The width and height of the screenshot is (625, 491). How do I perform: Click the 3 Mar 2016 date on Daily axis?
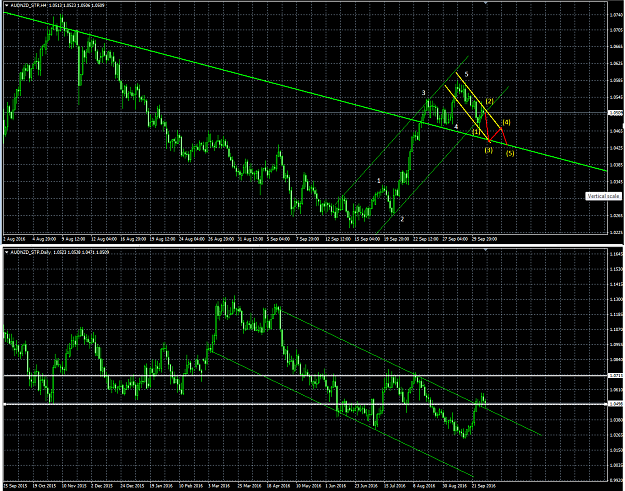pyautogui.click(x=219, y=486)
